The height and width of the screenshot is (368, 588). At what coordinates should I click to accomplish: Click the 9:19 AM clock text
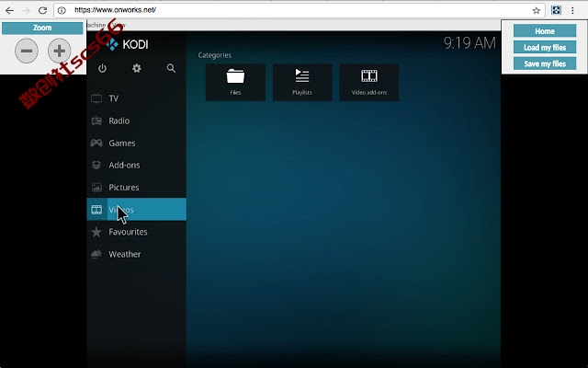point(469,43)
